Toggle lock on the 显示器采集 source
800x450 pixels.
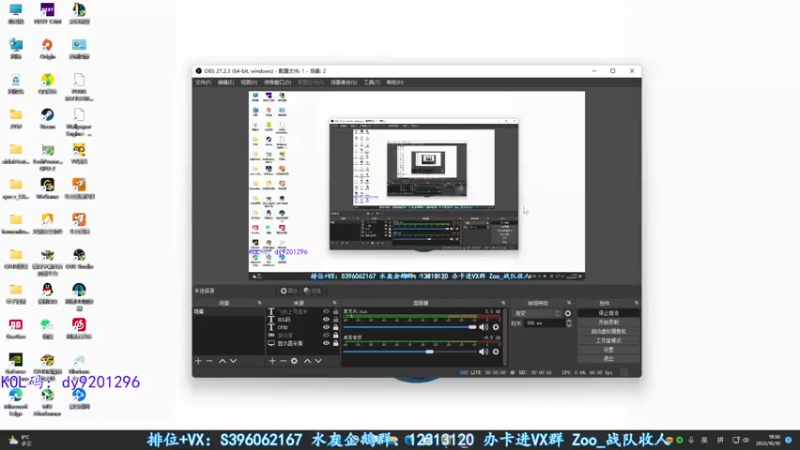(335, 343)
